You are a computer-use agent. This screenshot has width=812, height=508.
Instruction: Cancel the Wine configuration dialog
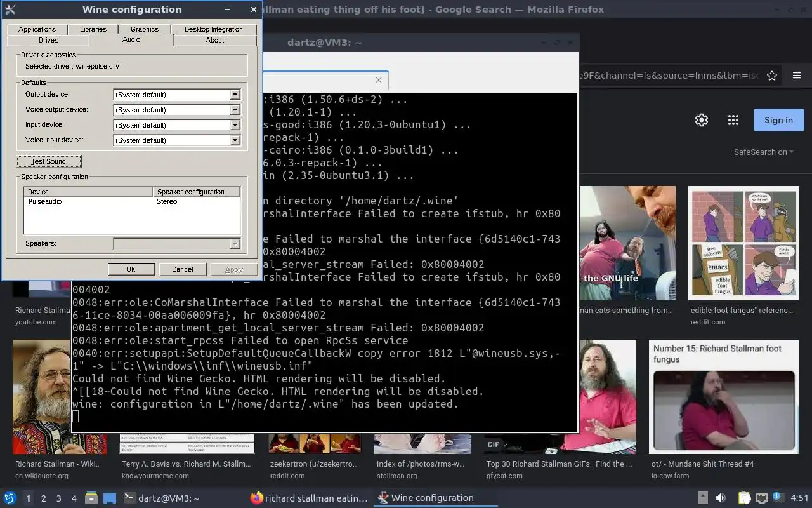click(183, 269)
